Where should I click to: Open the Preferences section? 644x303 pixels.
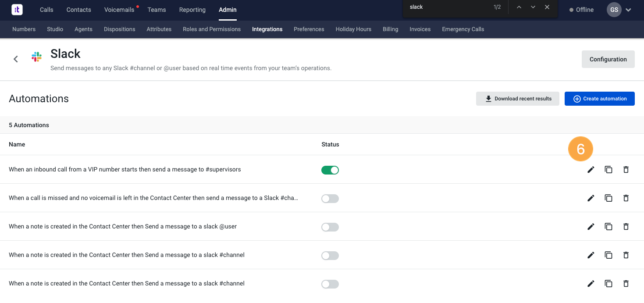pos(309,29)
